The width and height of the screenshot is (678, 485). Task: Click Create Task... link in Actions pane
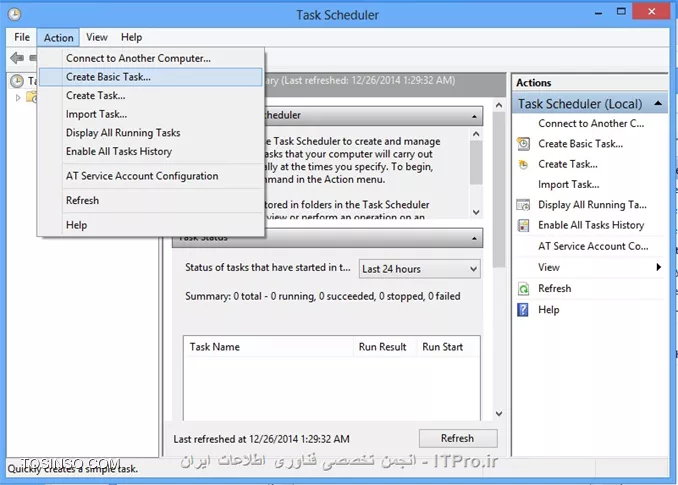(x=567, y=164)
